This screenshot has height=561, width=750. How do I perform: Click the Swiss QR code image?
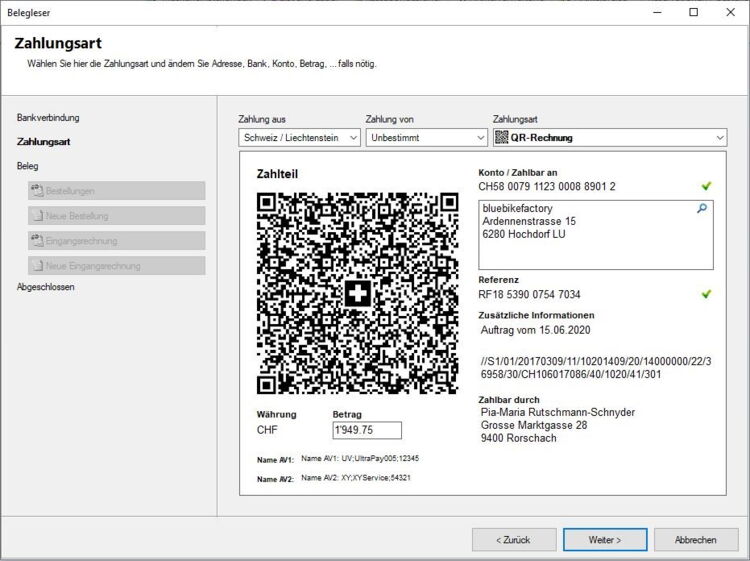[358, 293]
